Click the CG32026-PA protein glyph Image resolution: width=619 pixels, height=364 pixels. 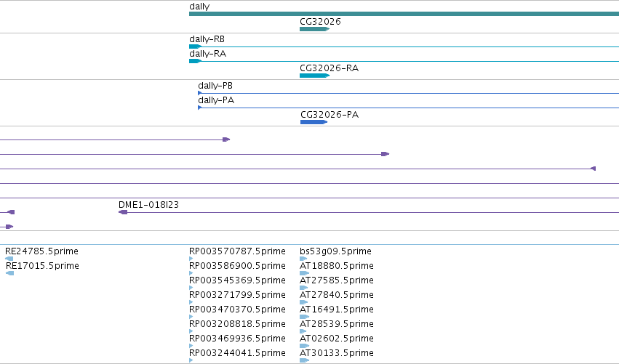[314, 122]
